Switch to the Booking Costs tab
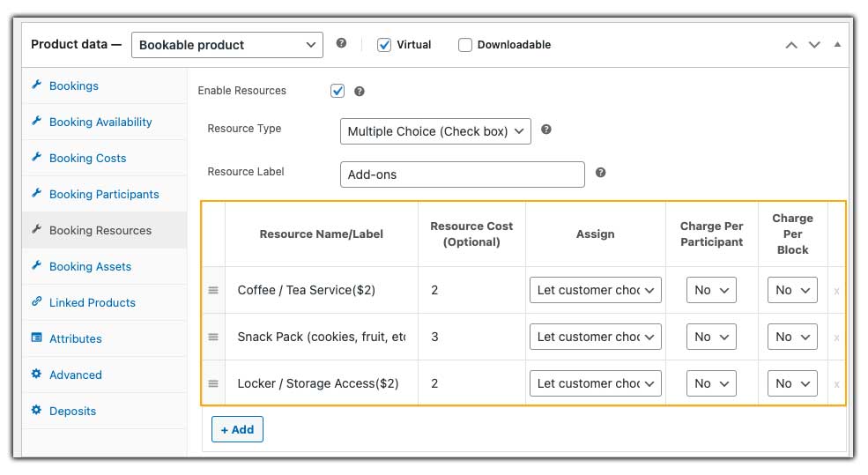Viewport: 868px width, 475px height. 87,158
